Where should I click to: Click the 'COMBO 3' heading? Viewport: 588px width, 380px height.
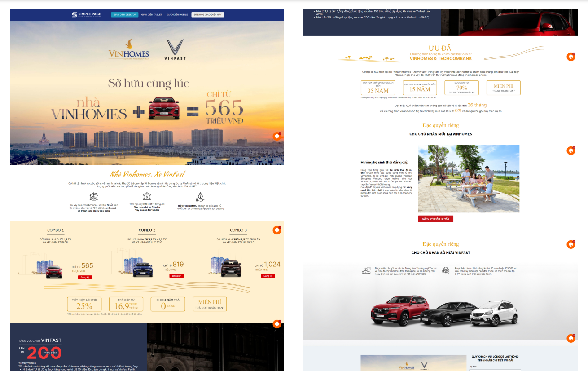[x=238, y=230]
